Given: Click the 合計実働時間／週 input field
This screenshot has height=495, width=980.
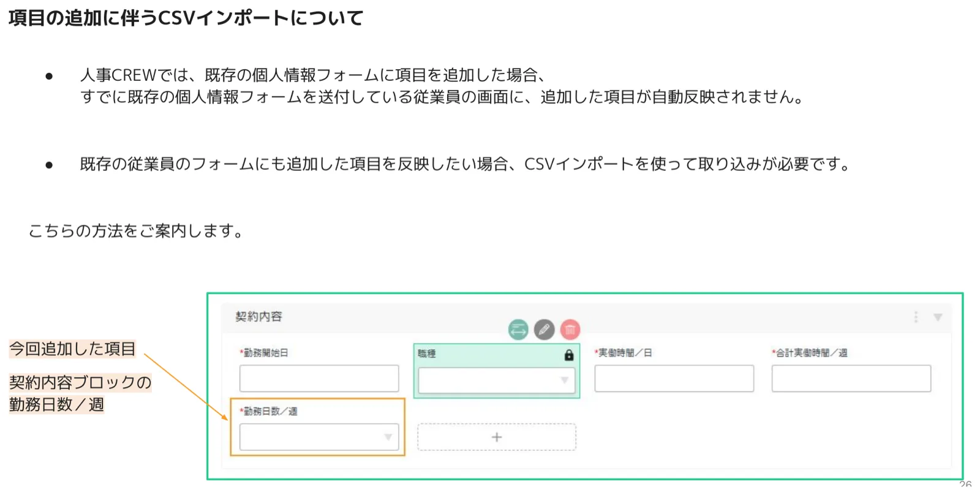Looking at the screenshot, I should click(x=851, y=379).
